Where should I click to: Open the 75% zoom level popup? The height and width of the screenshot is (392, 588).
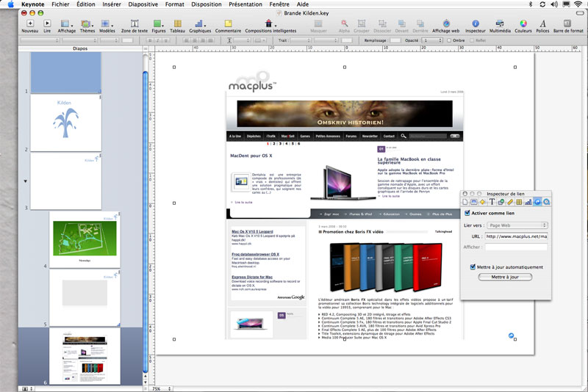pyautogui.click(x=162, y=388)
